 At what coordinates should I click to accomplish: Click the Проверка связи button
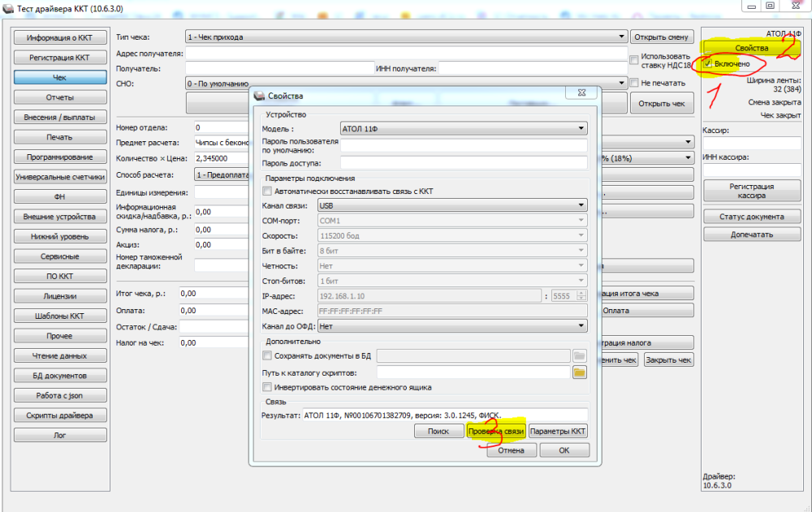click(x=496, y=431)
